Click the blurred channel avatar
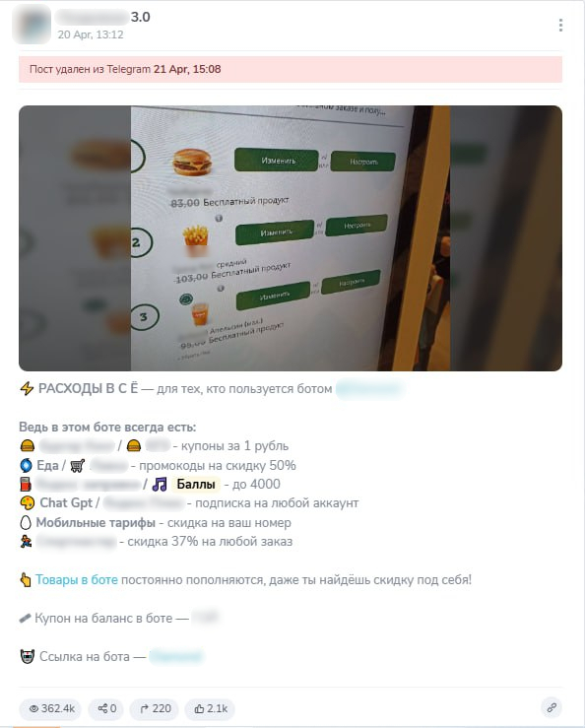Screen dimensions: 585x728 tap(32, 25)
